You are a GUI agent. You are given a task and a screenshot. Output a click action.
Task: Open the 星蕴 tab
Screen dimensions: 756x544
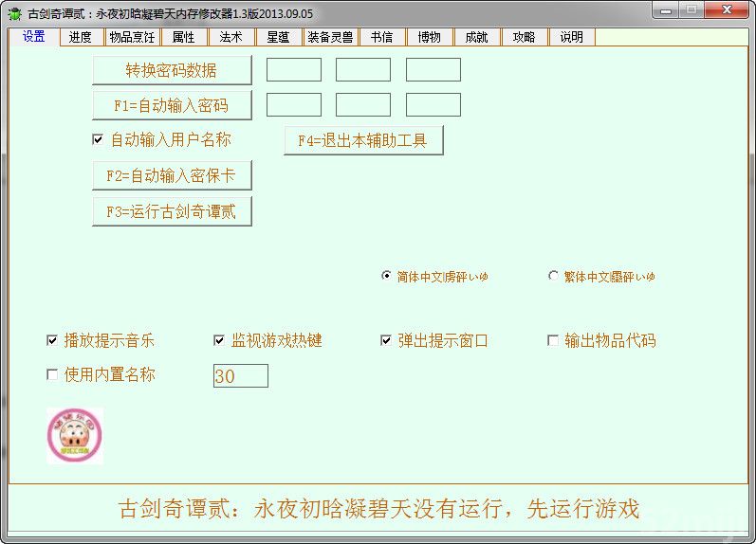[278, 37]
